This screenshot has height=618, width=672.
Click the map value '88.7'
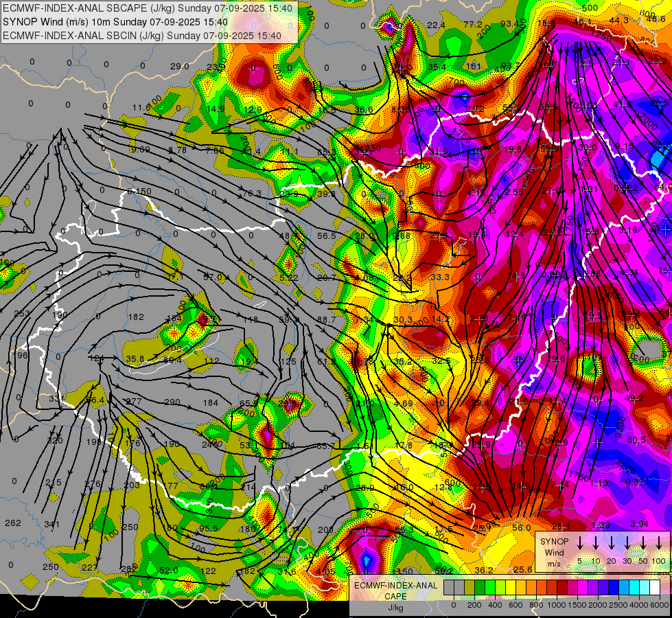pyautogui.click(x=327, y=319)
